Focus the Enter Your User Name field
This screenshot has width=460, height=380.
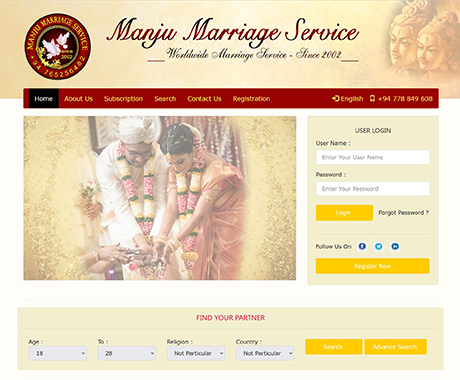[373, 157]
